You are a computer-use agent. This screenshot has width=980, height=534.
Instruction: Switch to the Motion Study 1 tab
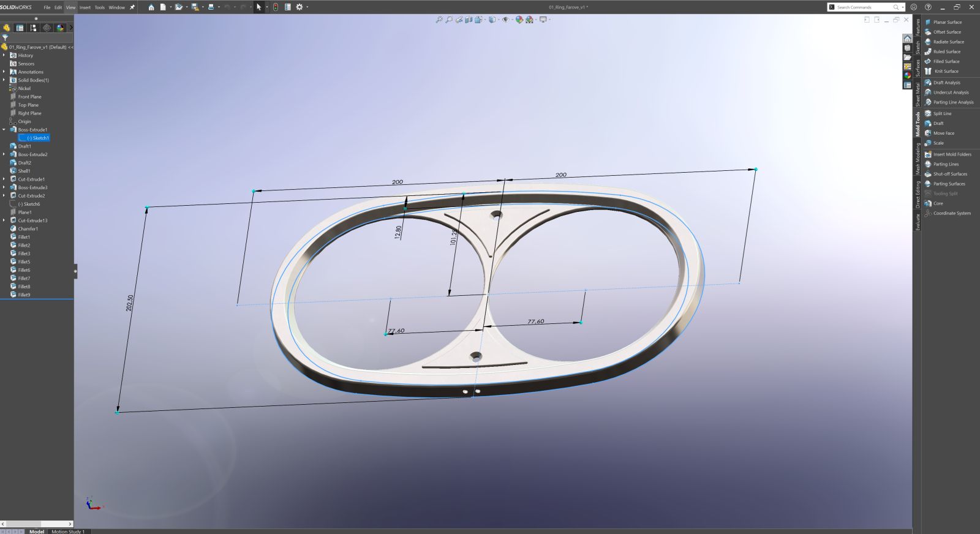(68, 531)
